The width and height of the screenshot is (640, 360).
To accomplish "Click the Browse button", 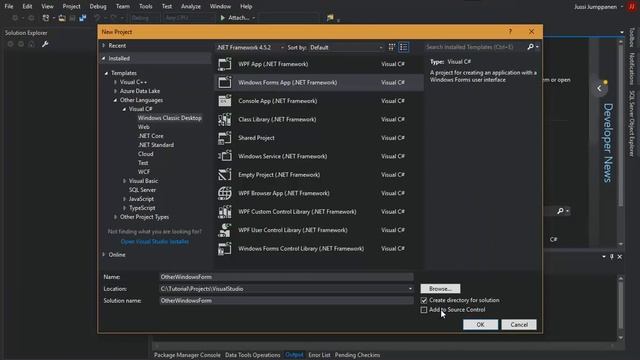I will [440, 289].
